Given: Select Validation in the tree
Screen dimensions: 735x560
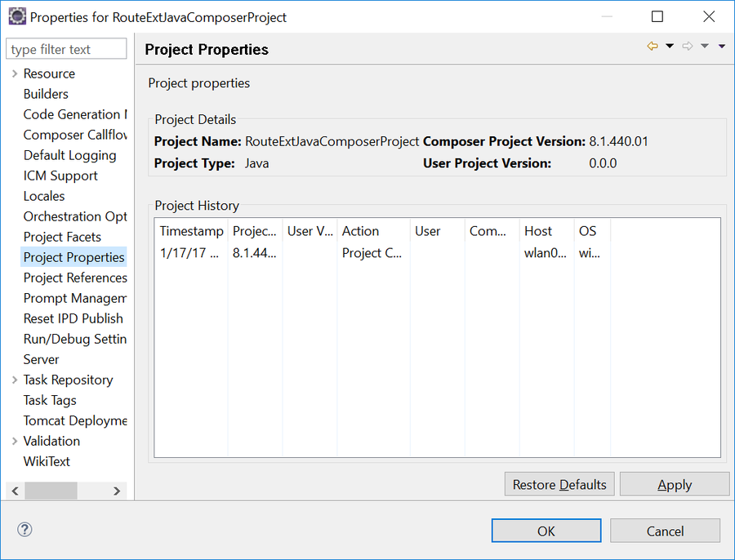Looking at the screenshot, I should [x=51, y=441].
